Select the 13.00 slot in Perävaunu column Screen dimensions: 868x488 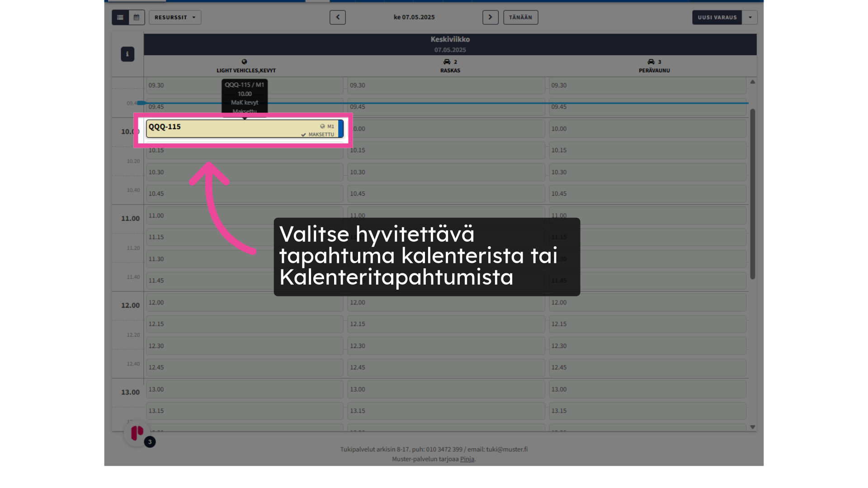pyautogui.click(x=647, y=389)
